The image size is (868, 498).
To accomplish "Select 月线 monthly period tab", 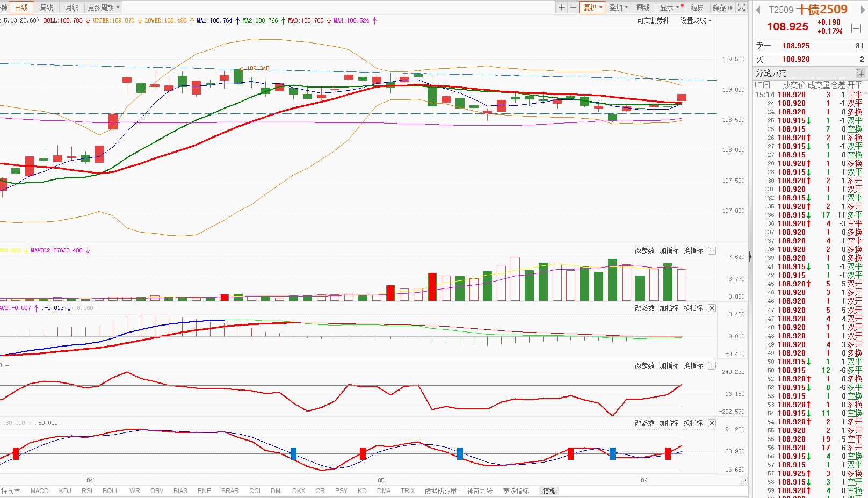I will point(71,8).
